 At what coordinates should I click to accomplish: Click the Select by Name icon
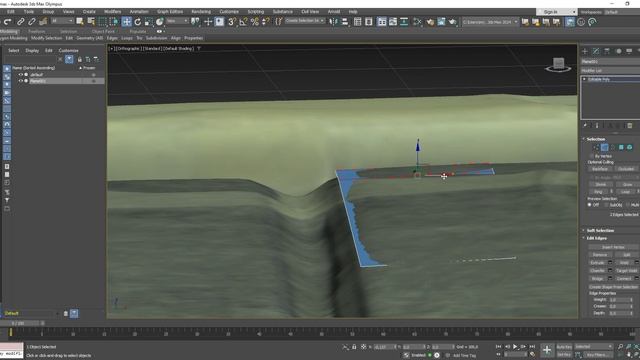pos(91,21)
